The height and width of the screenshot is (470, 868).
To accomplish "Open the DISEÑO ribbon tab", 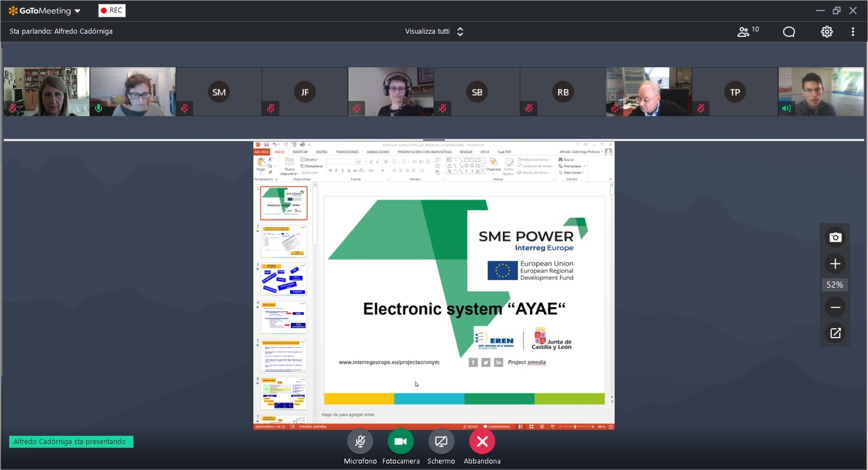I will tap(322, 152).
